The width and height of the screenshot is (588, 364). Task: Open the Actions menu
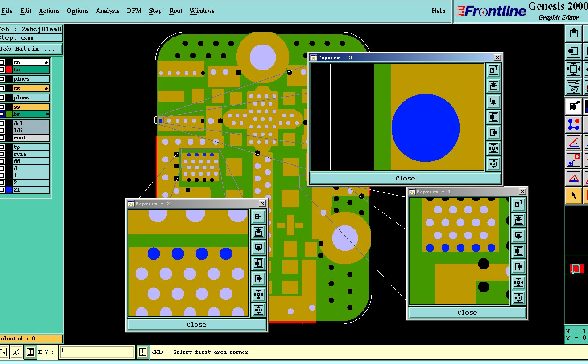[x=49, y=11]
